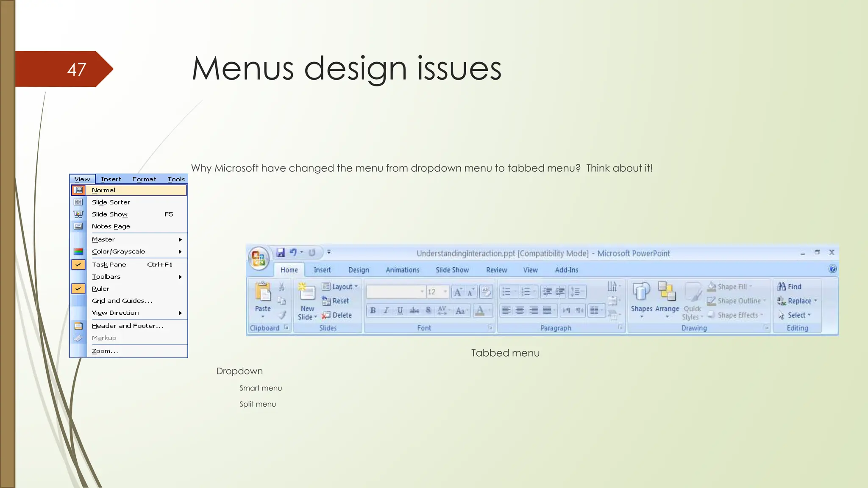Click the Paste clipboard icon

(263, 292)
